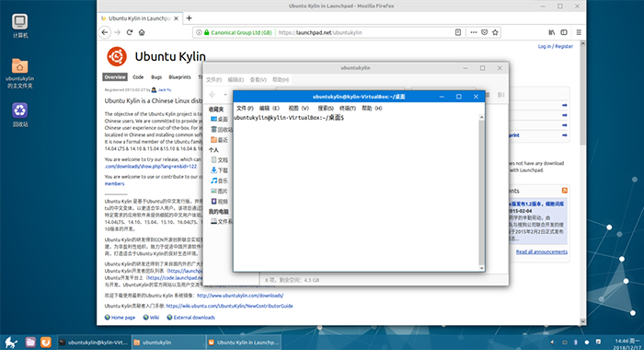Open the Firefox hamburger menu
Screen dimensions: 644x350
(579, 32)
